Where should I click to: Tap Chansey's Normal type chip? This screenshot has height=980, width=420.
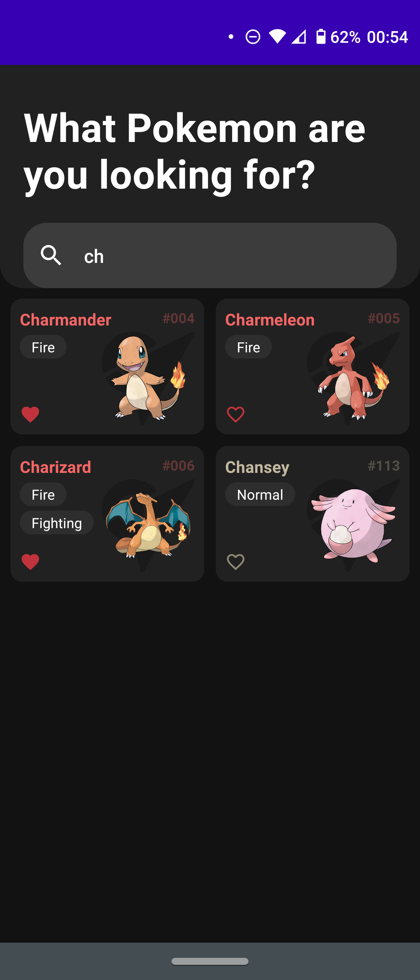[260, 494]
